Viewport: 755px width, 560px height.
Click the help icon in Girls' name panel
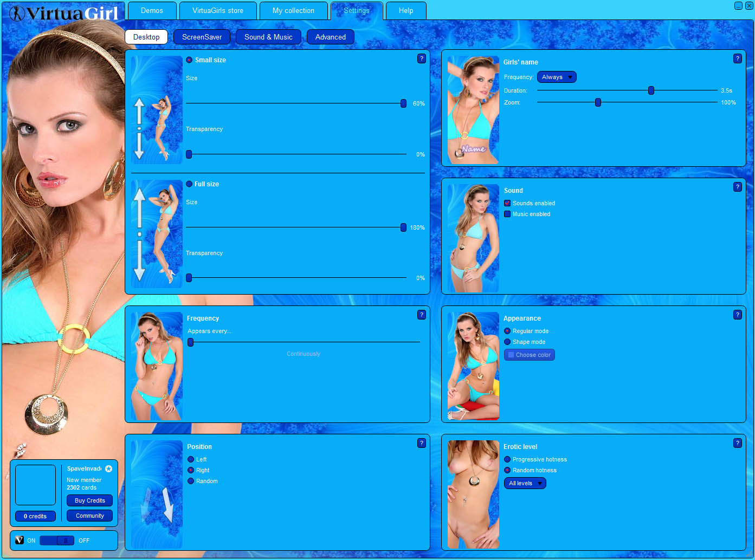[737, 58]
